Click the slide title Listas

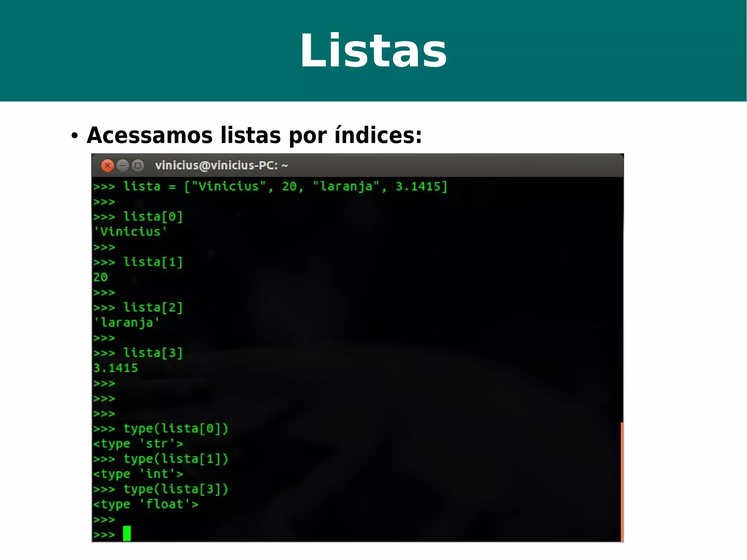pos(373,50)
